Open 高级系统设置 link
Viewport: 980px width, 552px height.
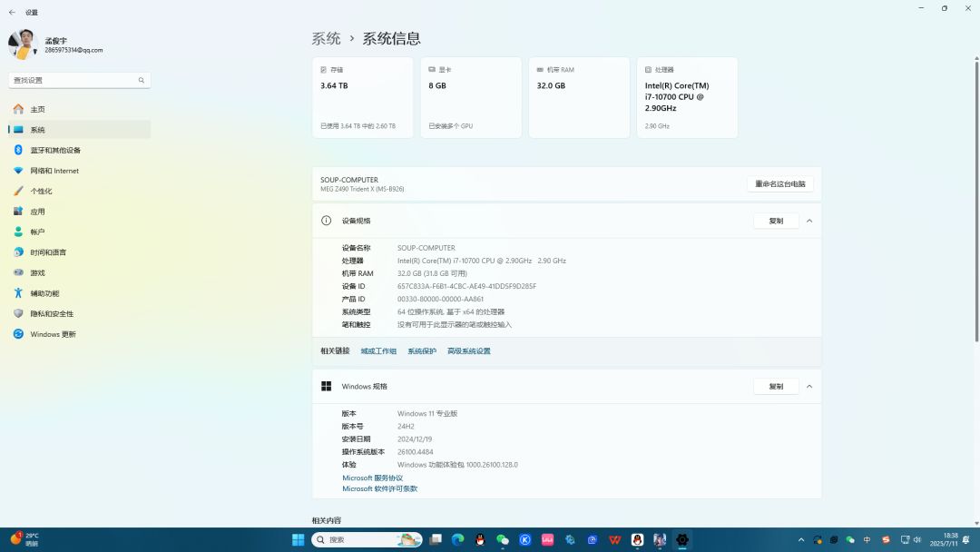(469, 351)
